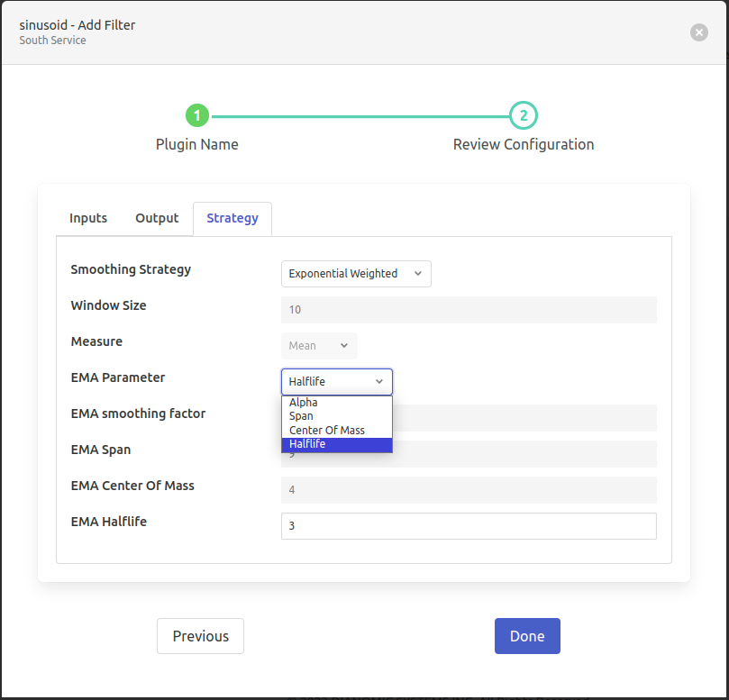Focus the EMA Halflife input field
Screen dimensions: 729x700
tap(469, 526)
